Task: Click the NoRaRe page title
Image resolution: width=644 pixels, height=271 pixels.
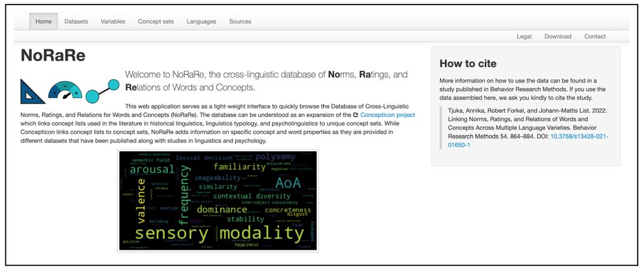Action: 53,55
